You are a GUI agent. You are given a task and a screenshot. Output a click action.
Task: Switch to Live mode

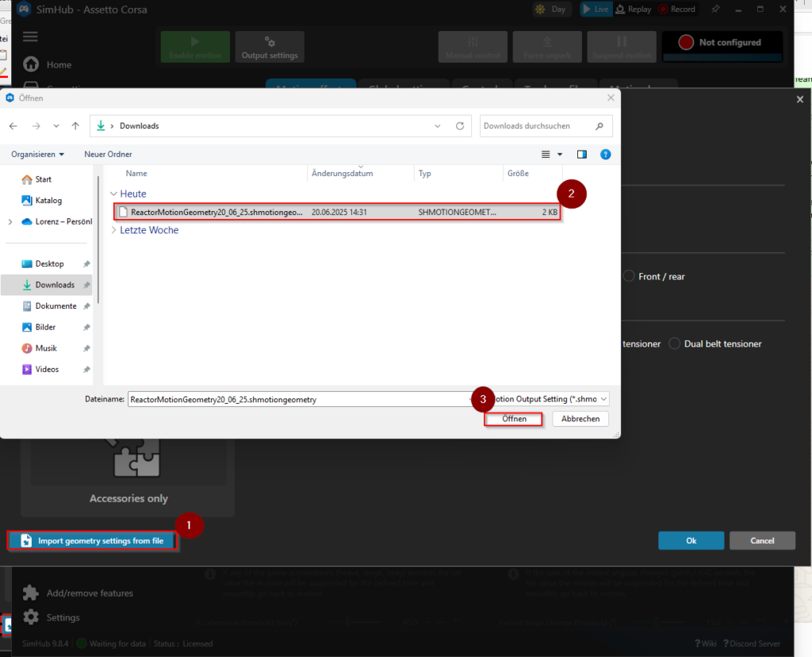pos(596,10)
